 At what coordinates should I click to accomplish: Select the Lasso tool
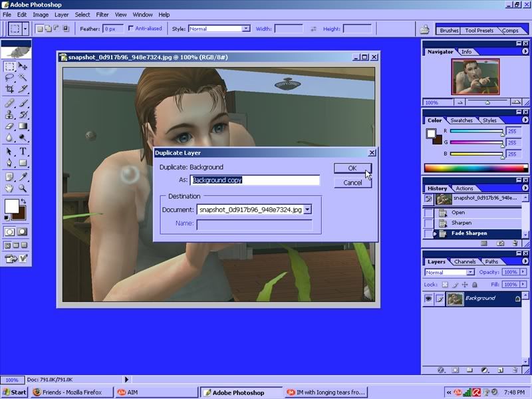(9, 78)
